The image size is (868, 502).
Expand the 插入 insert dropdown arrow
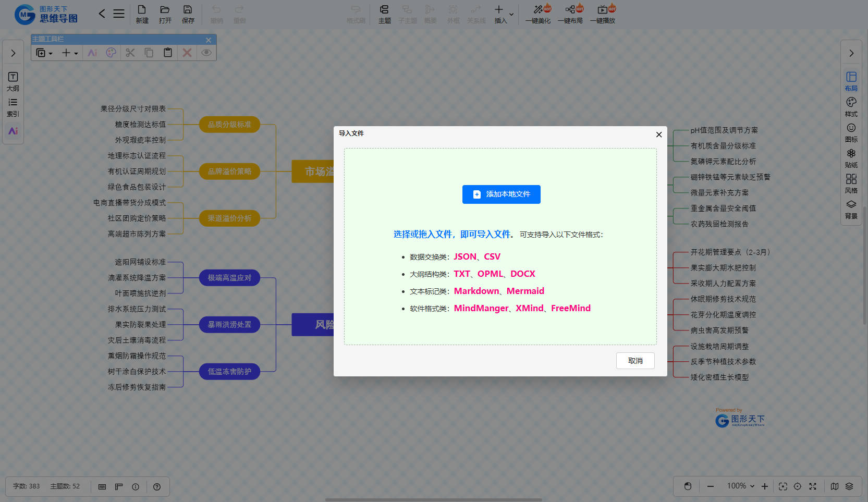point(511,14)
